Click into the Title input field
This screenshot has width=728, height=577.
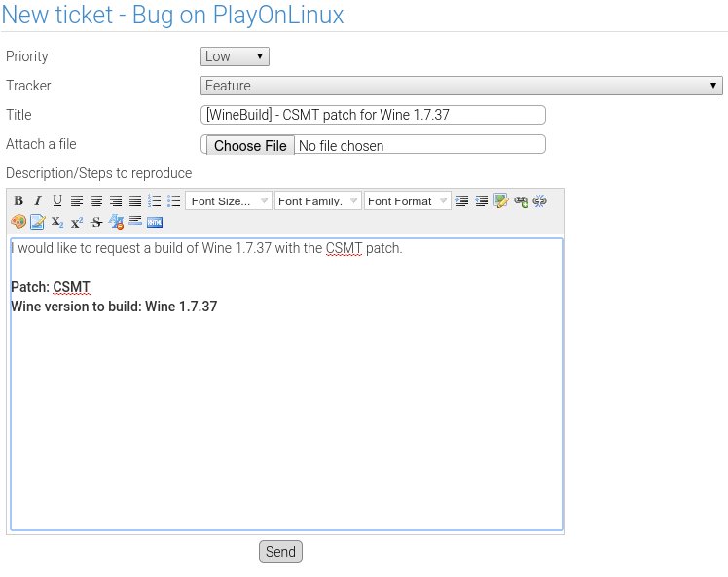tap(373, 115)
